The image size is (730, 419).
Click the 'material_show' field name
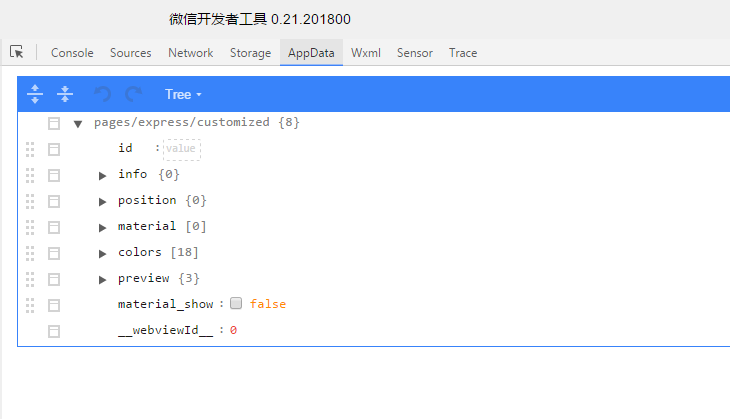(x=165, y=304)
